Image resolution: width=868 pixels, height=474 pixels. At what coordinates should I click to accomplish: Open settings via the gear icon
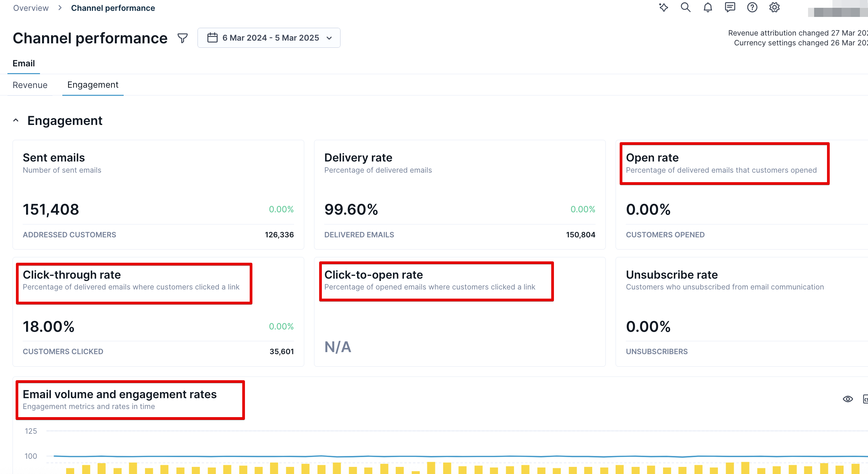click(774, 7)
